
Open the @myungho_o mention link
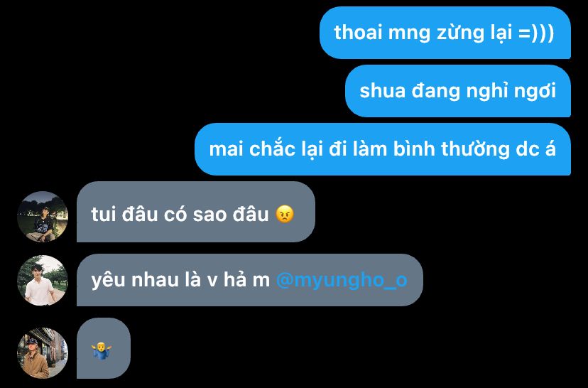(x=342, y=280)
